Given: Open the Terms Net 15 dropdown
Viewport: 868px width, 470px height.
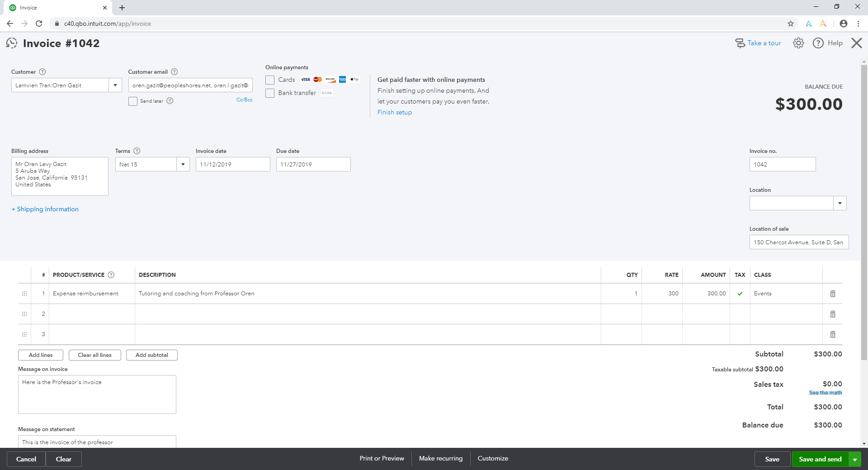Looking at the screenshot, I should pos(183,165).
